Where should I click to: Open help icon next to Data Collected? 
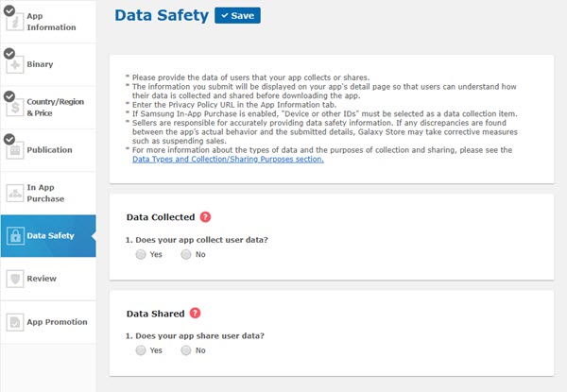coord(205,217)
